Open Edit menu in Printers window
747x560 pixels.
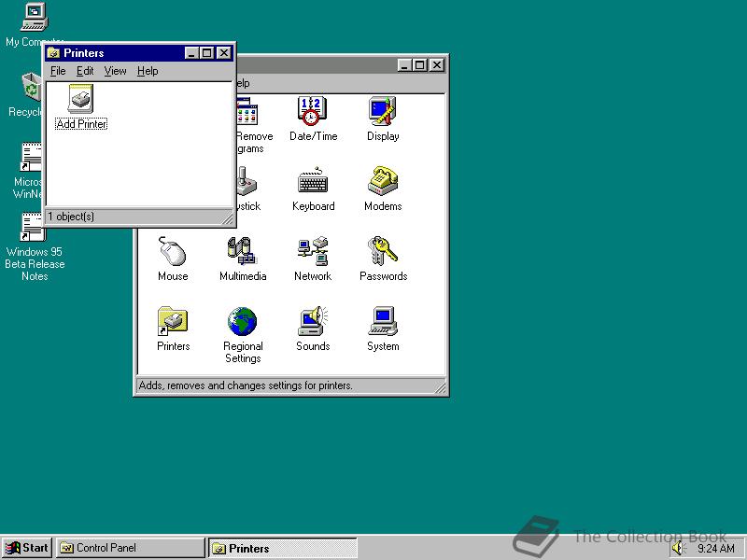(x=85, y=71)
